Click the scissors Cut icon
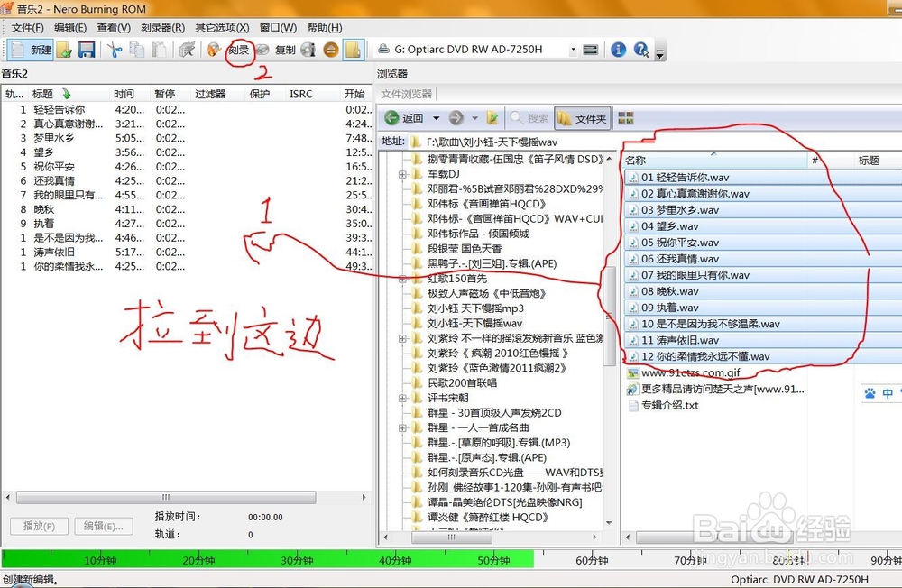 115,51
